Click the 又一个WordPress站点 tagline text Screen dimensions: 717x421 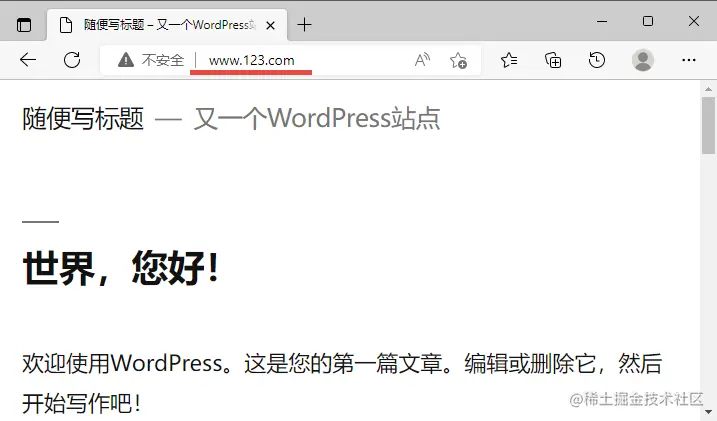tap(317, 118)
